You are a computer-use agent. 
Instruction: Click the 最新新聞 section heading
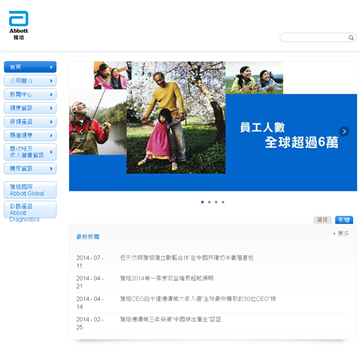pos(88,237)
